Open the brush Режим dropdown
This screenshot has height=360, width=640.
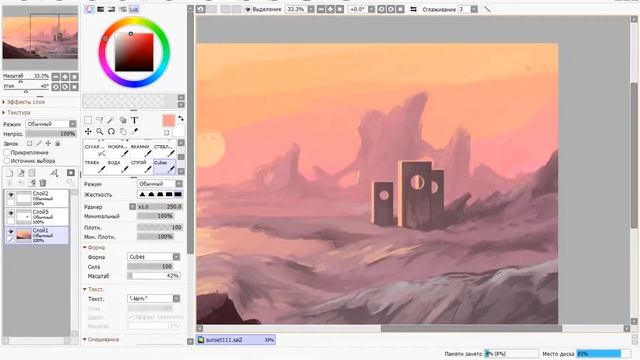[160, 184]
